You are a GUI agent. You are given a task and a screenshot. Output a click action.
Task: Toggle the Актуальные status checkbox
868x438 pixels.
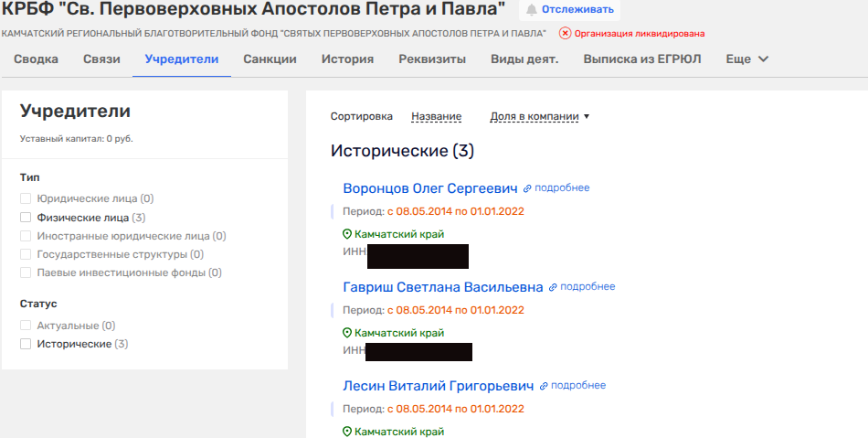pyautogui.click(x=26, y=326)
